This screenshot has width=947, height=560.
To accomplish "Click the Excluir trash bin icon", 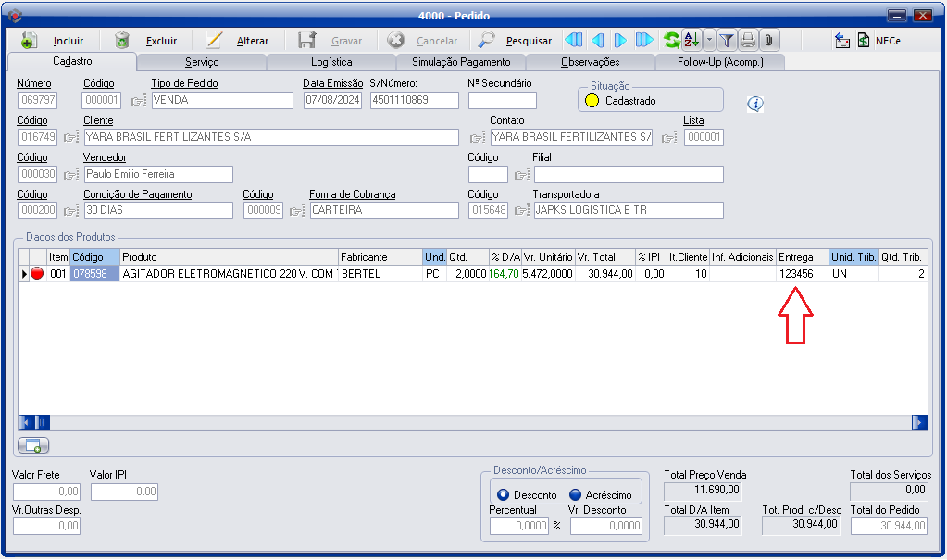I will pyautogui.click(x=122, y=41).
